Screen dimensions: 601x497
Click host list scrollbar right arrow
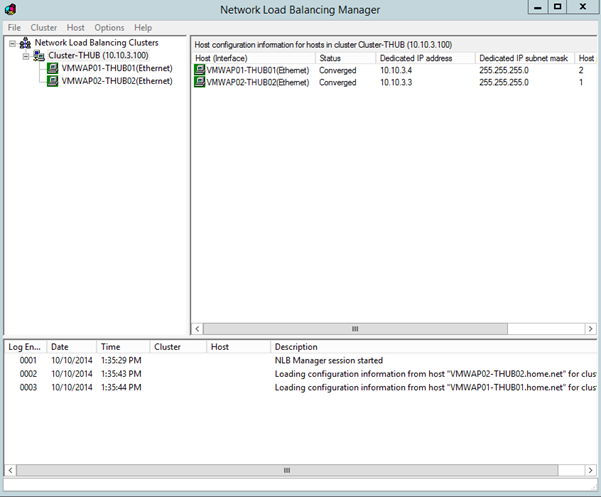591,329
